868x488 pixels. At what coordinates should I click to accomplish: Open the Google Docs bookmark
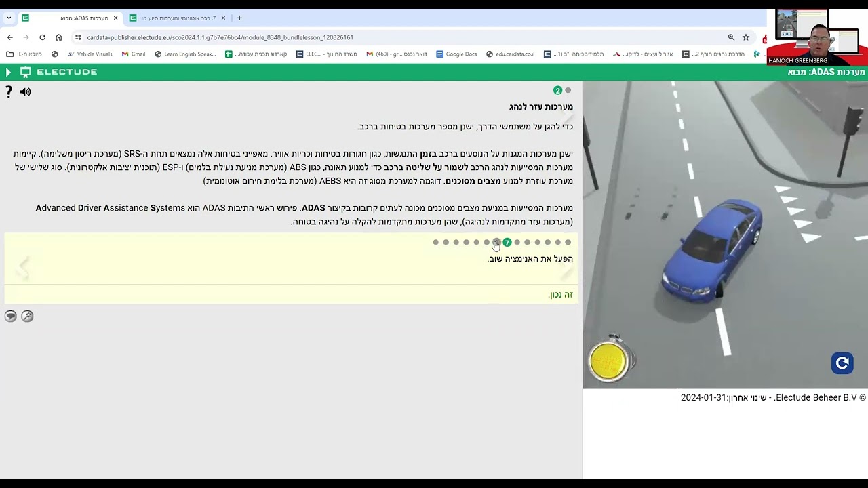(456, 54)
